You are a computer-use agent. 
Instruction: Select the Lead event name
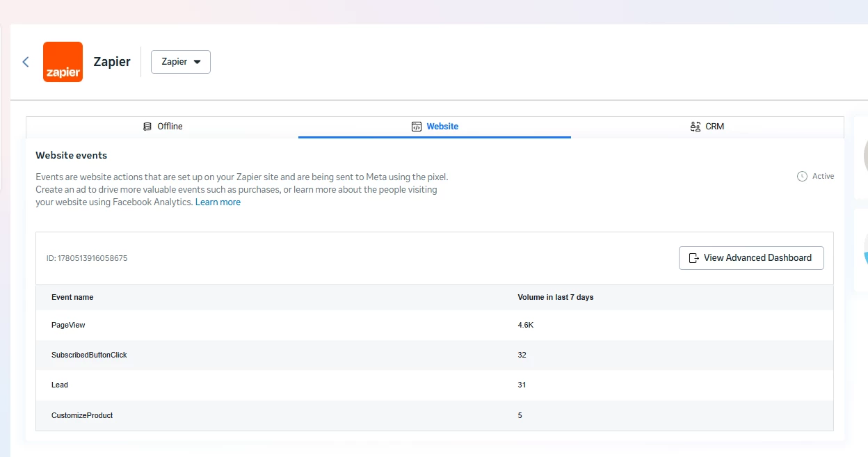(60, 385)
